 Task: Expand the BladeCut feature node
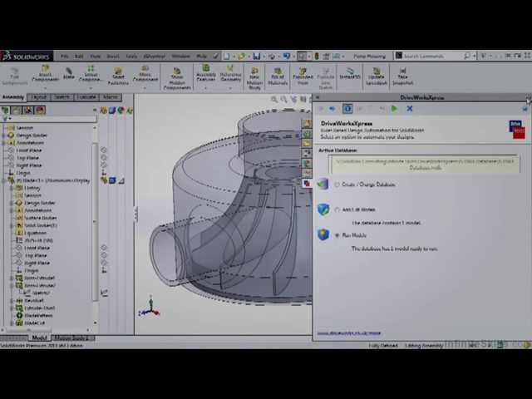click(x=12, y=323)
